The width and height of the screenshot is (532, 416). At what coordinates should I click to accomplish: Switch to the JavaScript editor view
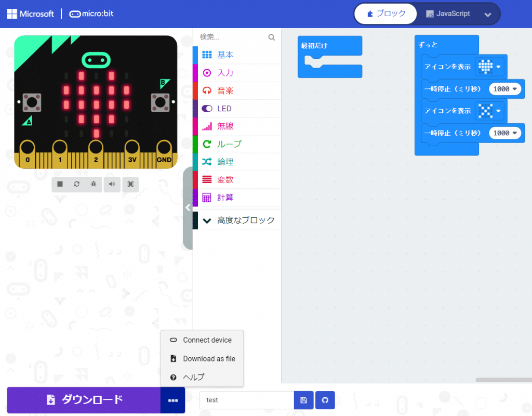click(448, 14)
